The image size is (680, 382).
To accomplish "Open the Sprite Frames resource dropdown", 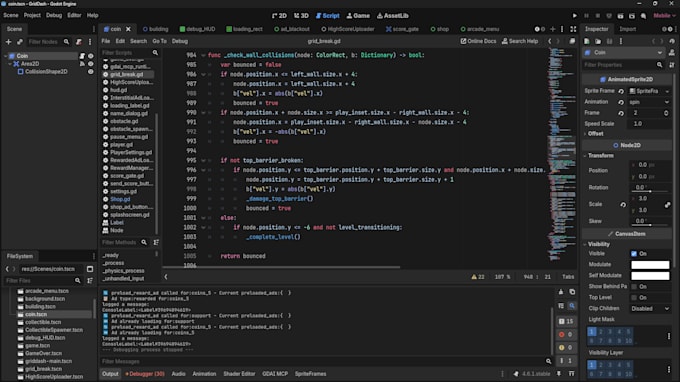I will [667, 91].
